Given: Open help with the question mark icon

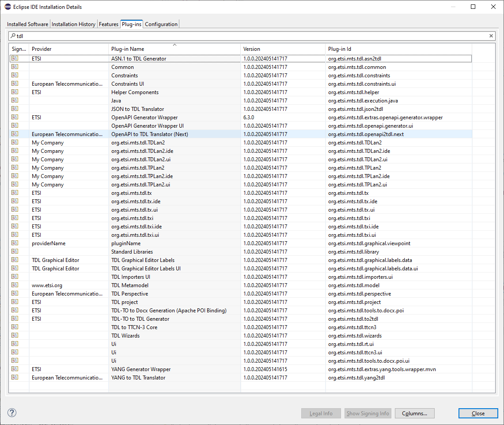Looking at the screenshot, I should point(12,413).
